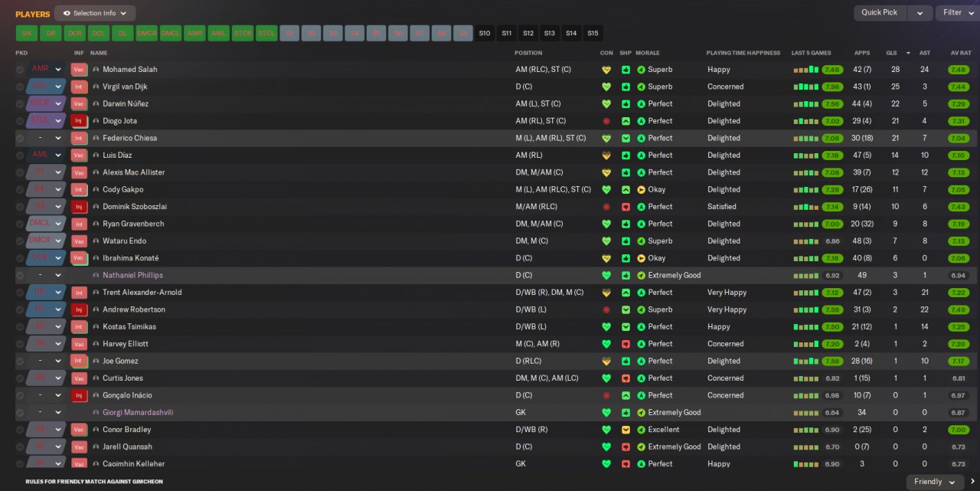
Task: Toggle the picked checkmark for Federico Chiesa
Action: [20, 138]
